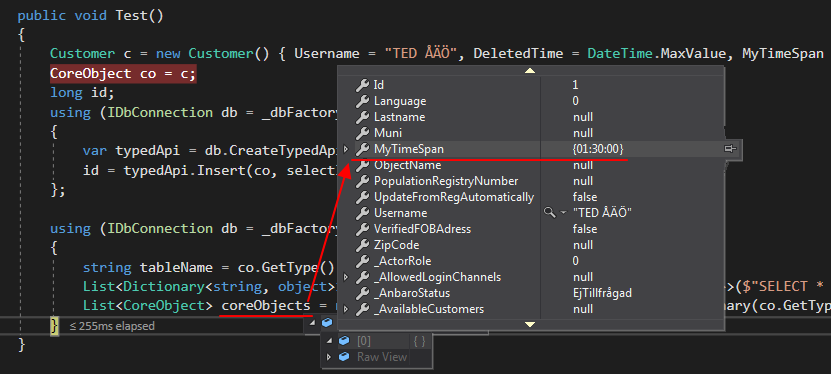Viewport: 831px width, 374px height.
Task: Click the wrench icon beside UpdateFromRegAutomatically
Action: (363, 197)
